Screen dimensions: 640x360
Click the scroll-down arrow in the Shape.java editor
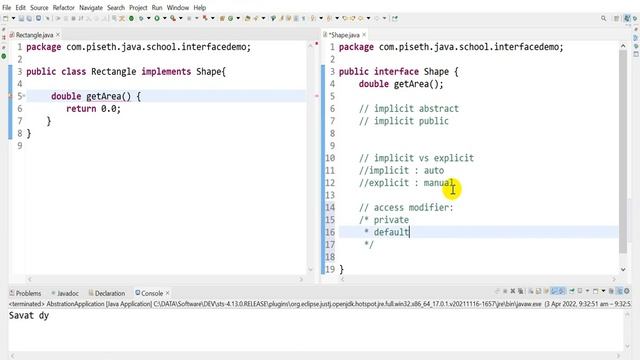[x=623, y=269]
